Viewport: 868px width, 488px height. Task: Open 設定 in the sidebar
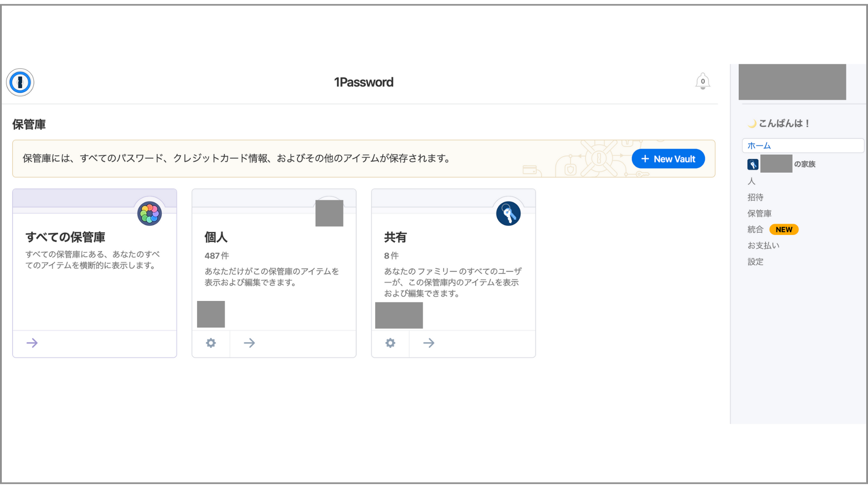755,262
